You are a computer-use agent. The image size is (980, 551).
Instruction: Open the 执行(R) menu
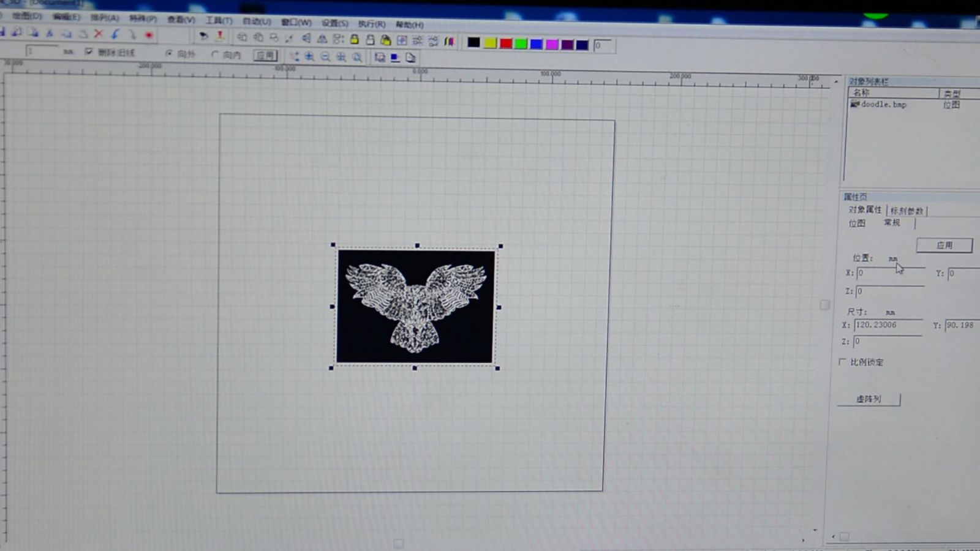coord(372,24)
